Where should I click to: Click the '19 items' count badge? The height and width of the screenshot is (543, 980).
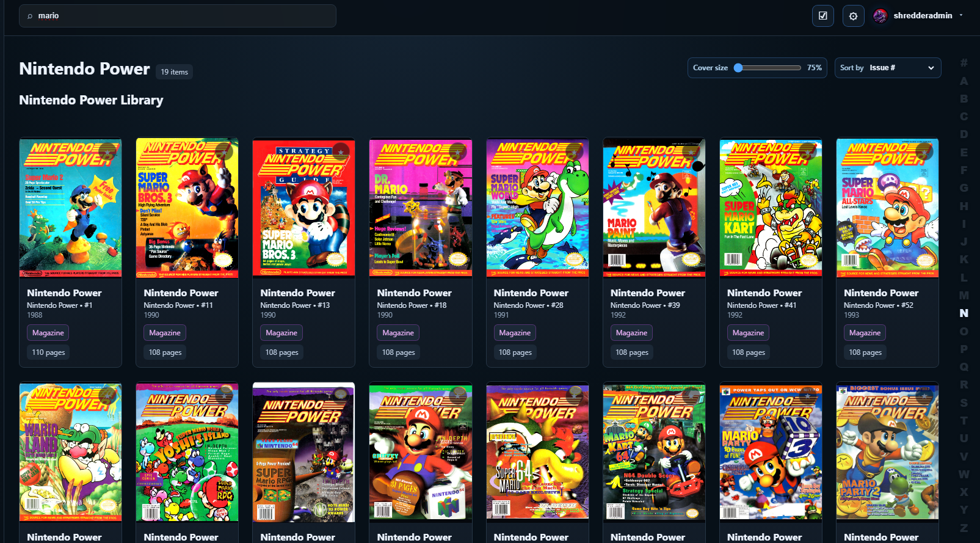[x=174, y=72]
